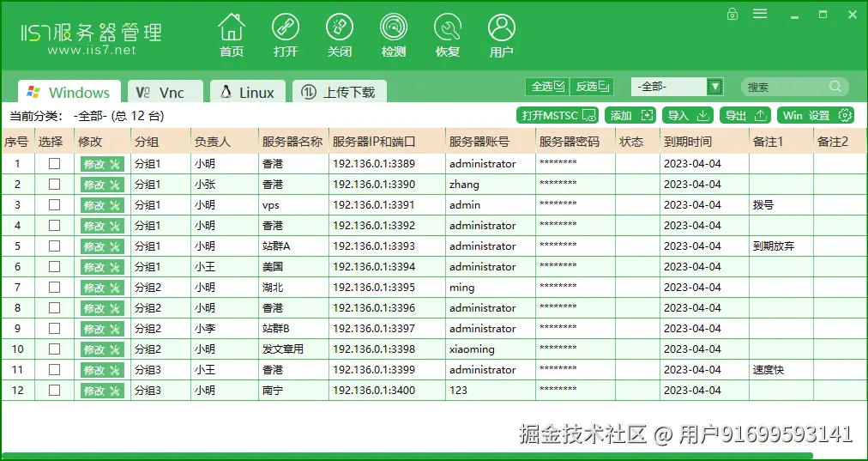Image resolution: width=868 pixels, height=461 pixels.
Task: Click 修改 edit button for row 11
Action: 102,370
